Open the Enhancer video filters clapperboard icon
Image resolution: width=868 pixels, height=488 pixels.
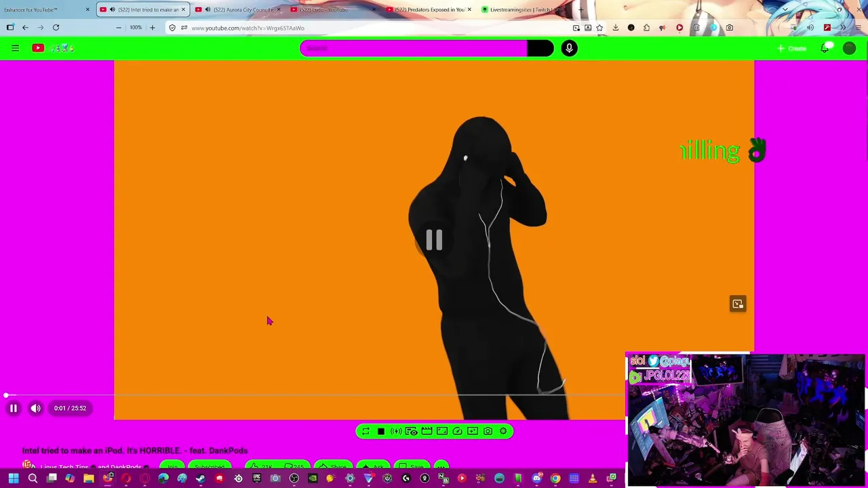(427, 431)
